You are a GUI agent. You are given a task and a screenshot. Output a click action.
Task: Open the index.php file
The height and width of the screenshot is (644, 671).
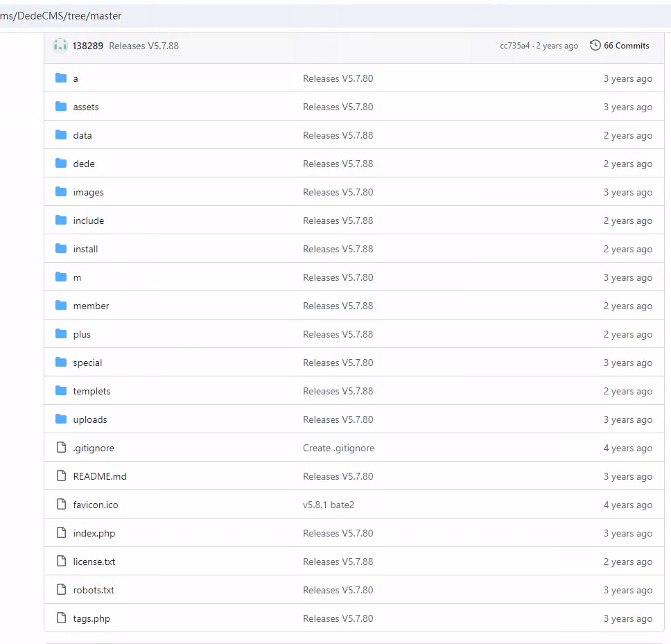coord(94,533)
